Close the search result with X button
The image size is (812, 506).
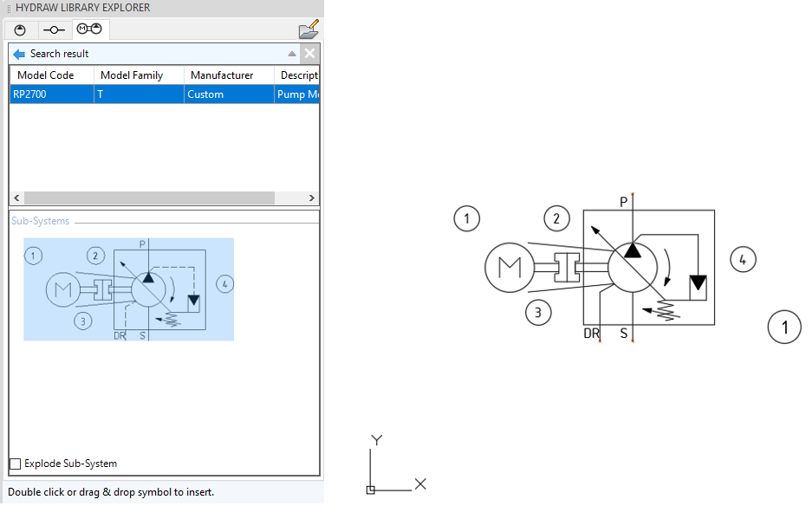(x=309, y=54)
